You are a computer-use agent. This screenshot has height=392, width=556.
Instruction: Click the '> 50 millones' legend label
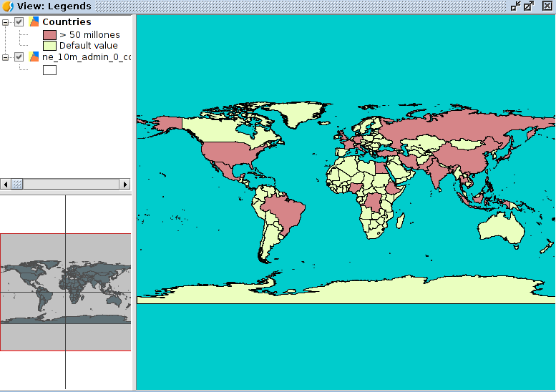89,34
